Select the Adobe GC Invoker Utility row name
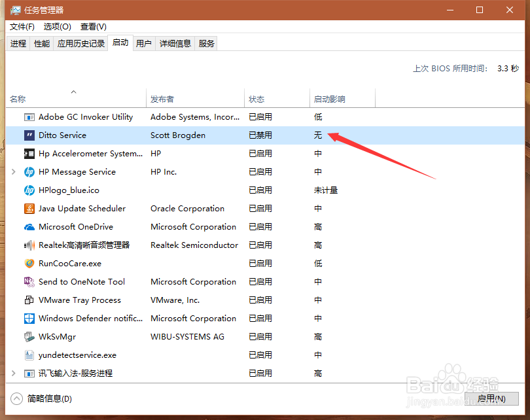The image size is (530, 420). click(86, 117)
